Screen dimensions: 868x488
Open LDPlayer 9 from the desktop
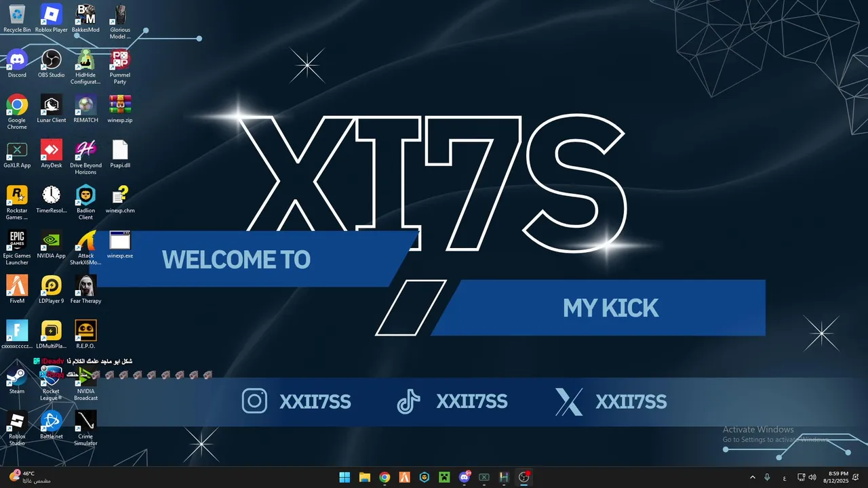pos(52,290)
